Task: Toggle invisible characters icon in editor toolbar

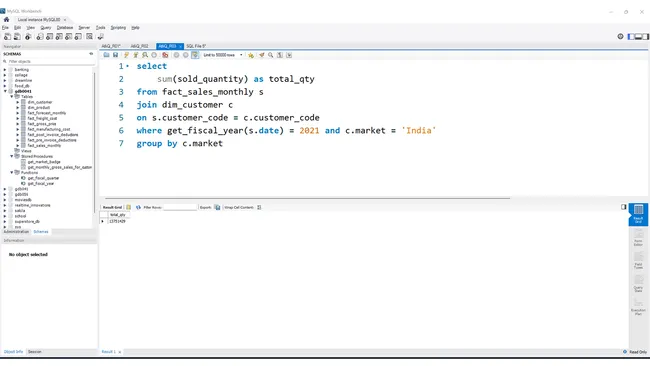Action: 280,55
